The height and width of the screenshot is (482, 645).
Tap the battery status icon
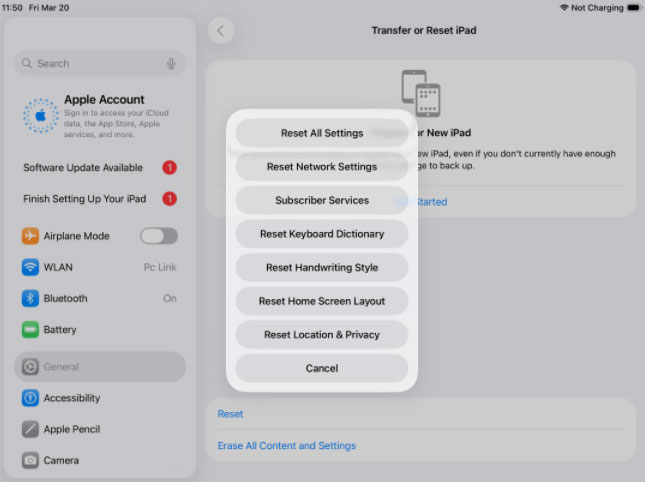[634, 8]
